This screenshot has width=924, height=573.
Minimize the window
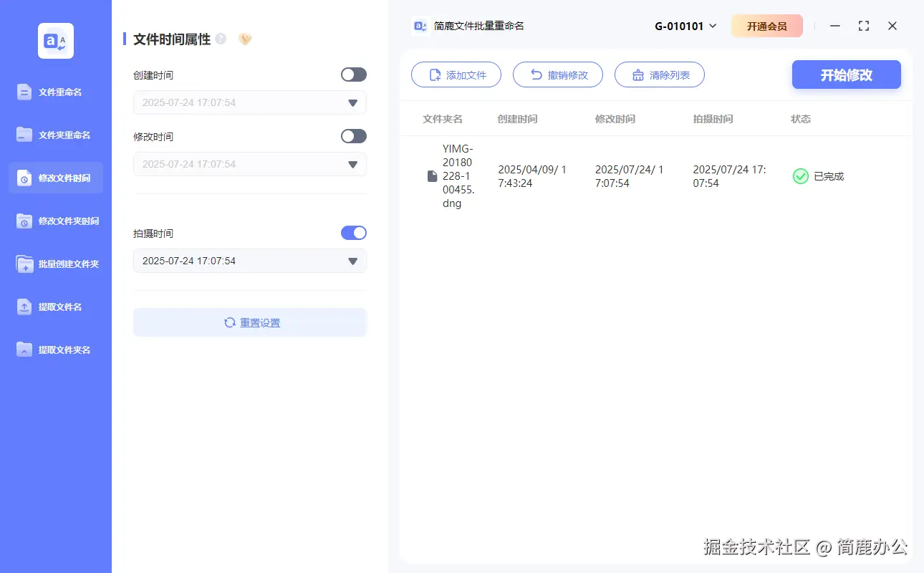pos(835,26)
